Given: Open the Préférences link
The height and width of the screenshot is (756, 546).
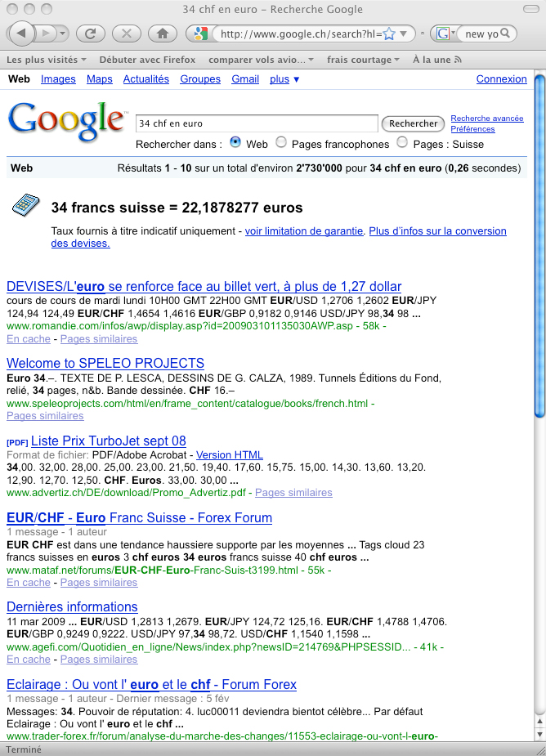Looking at the screenshot, I should pyautogui.click(x=472, y=129).
